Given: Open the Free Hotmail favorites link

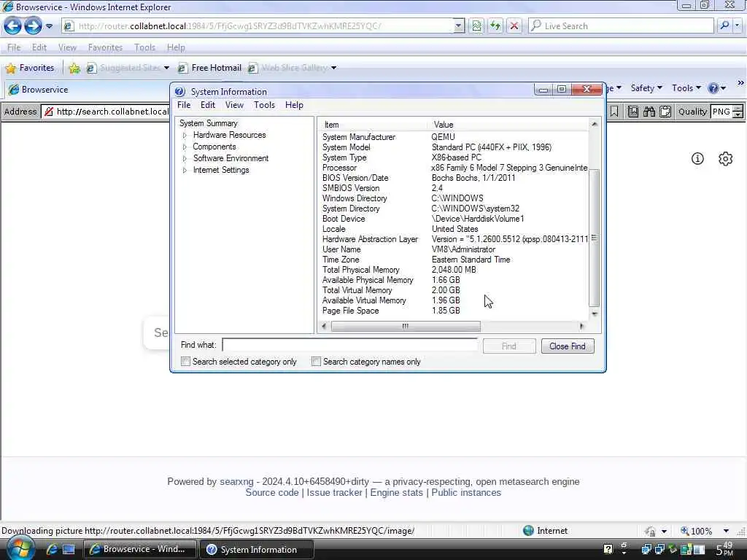Looking at the screenshot, I should point(210,68).
